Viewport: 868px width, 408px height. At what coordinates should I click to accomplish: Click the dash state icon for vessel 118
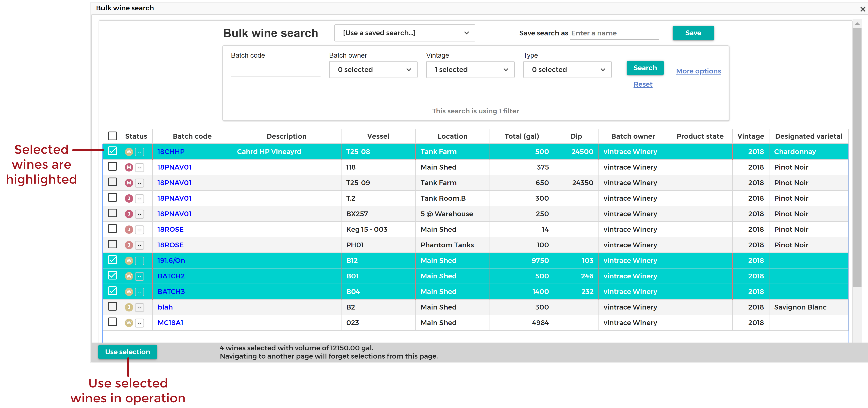point(139,167)
